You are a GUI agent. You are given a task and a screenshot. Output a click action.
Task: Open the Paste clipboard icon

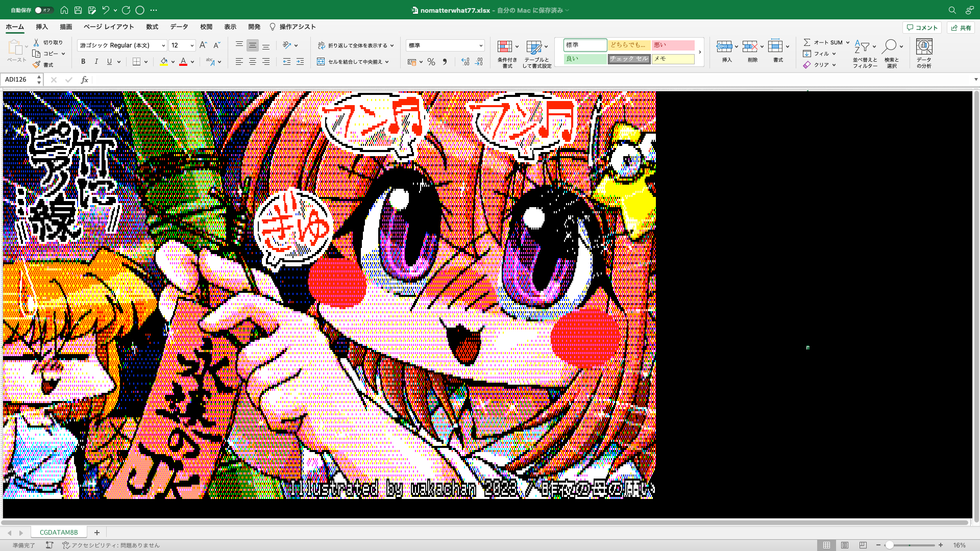coord(15,47)
